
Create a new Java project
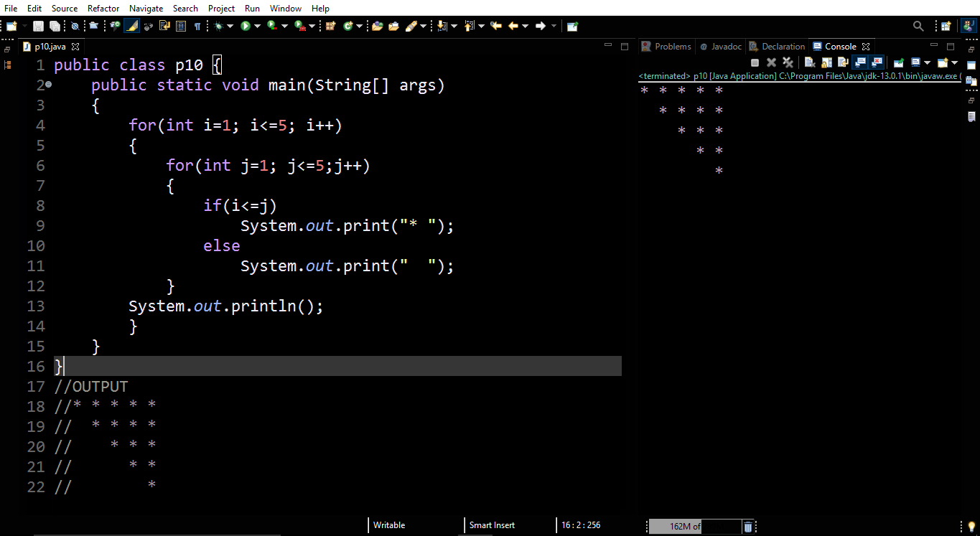[x=12, y=26]
